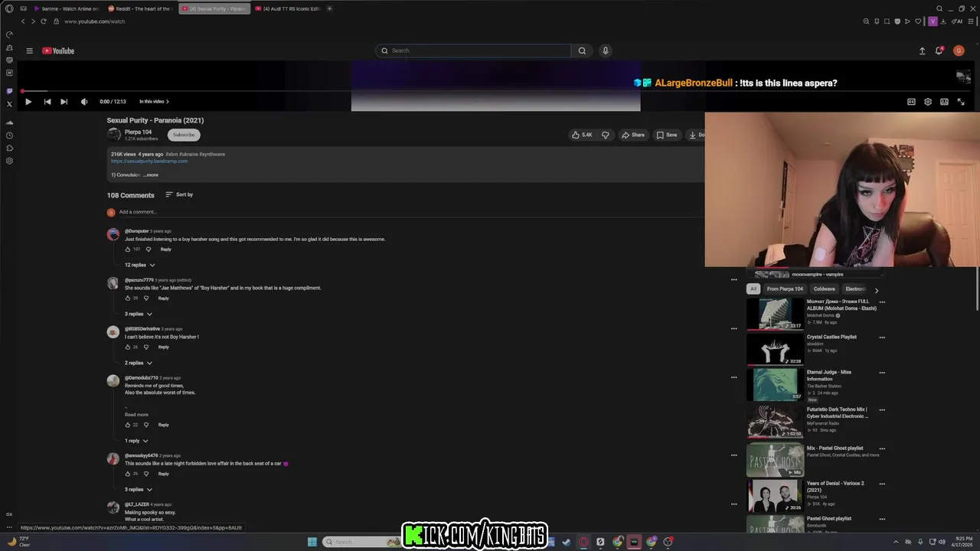Expand the 12 replies thread

coord(140,265)
